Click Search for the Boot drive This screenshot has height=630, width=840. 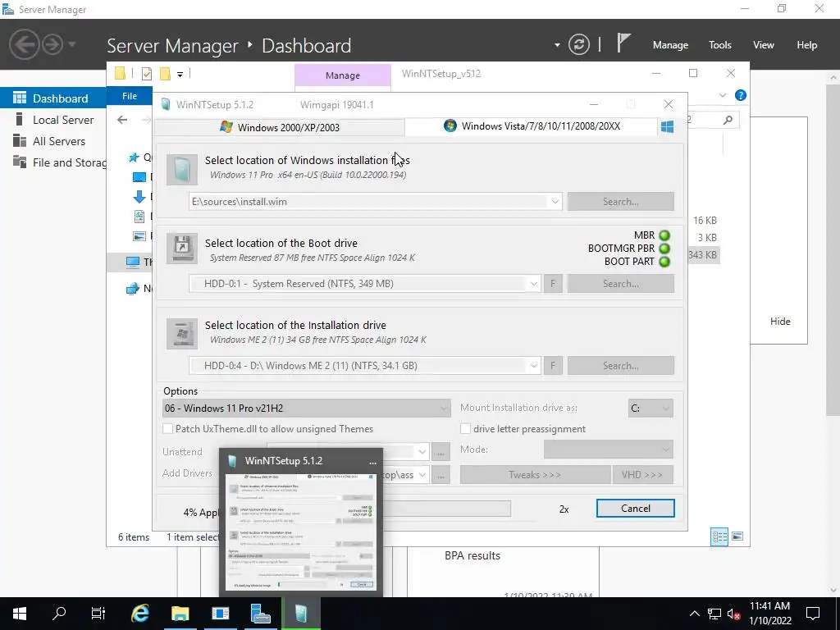(621, 284)
